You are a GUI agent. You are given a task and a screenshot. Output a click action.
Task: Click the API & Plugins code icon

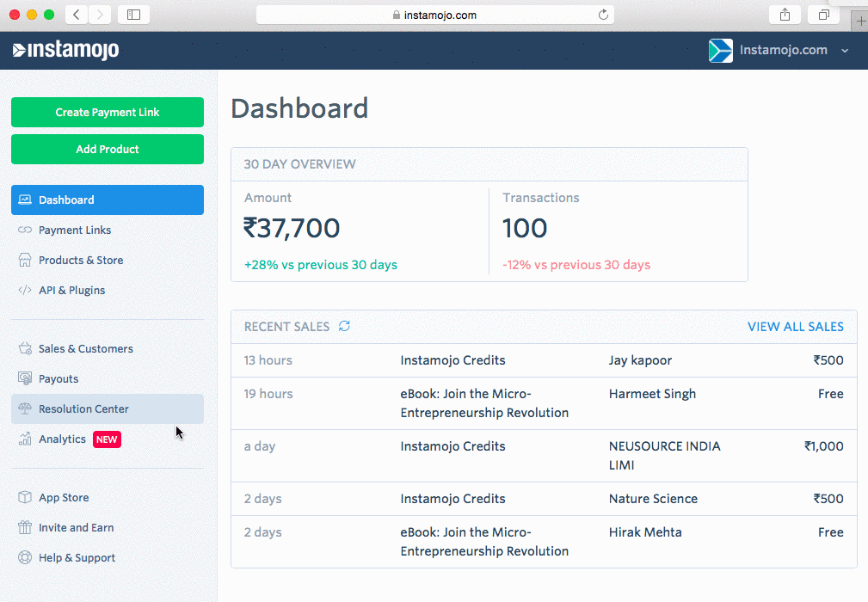pos(25,291)
